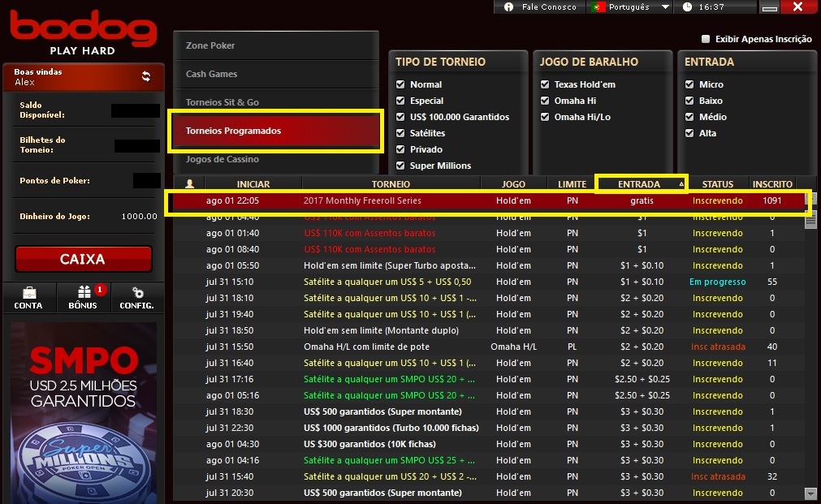This screenshot has height=504, width=821.
Task: Select the Em progresso satellite at 15:10
Action: 489,282
